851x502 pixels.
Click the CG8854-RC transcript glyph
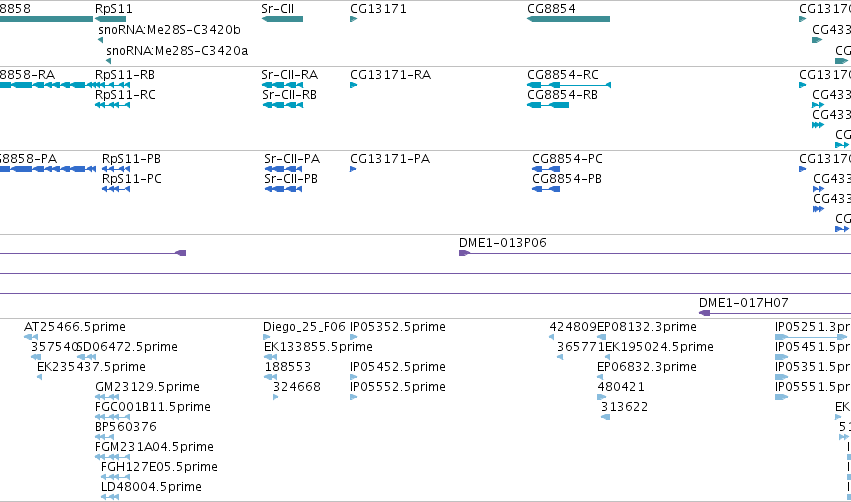(569, 85)
